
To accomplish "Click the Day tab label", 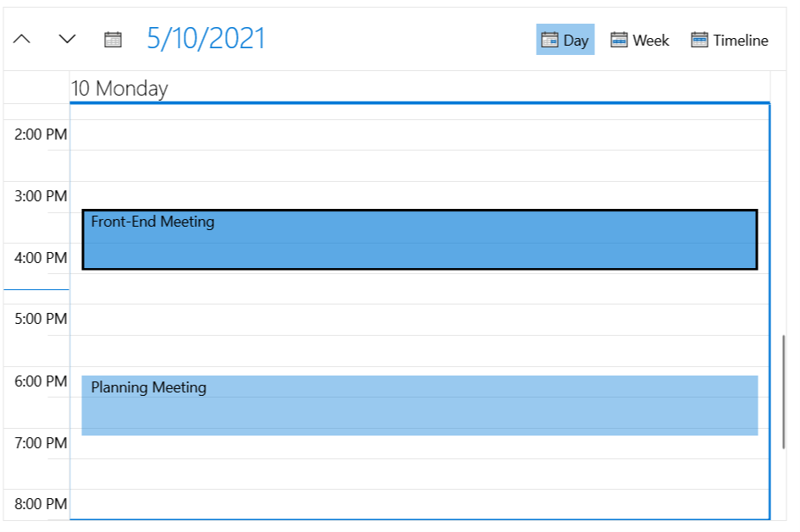I will point(574,40).
